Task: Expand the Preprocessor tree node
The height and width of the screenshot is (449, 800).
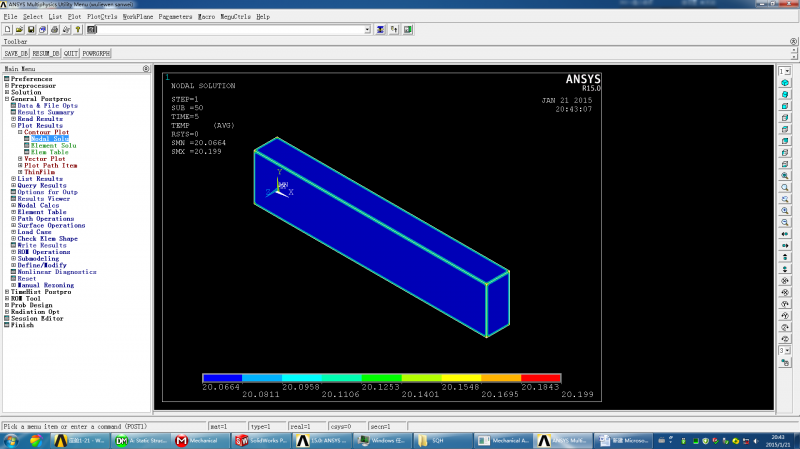Action: click(x=7, y=86)
